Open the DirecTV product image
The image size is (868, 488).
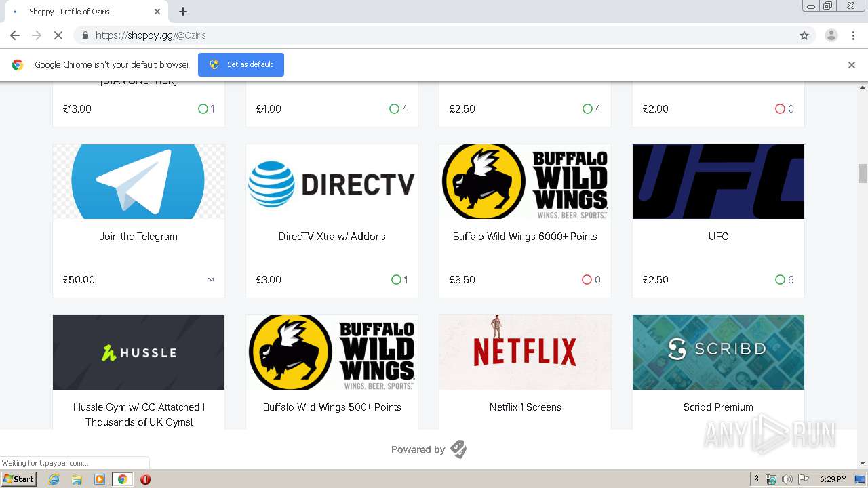pyautogui.click(x=332, y=182)
